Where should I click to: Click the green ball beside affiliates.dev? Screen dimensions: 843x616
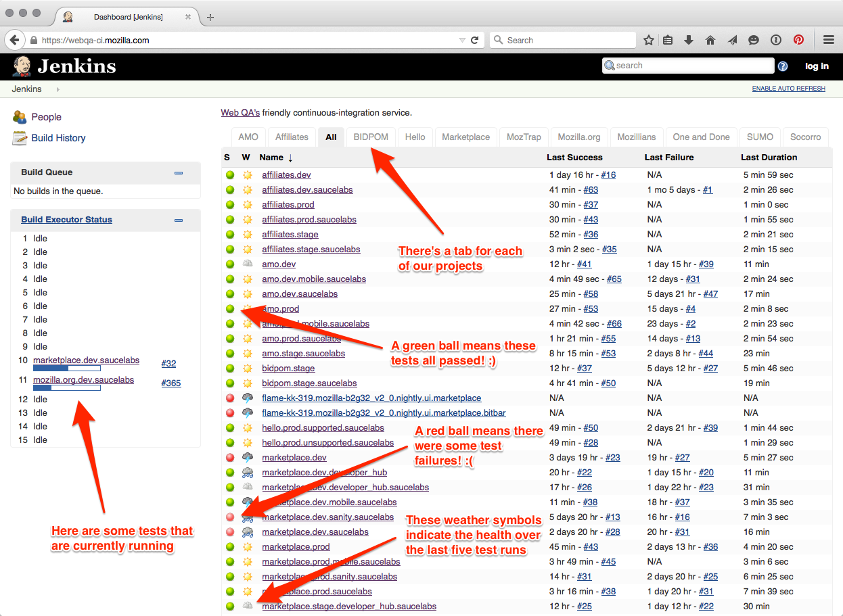[x=230, y=174]
